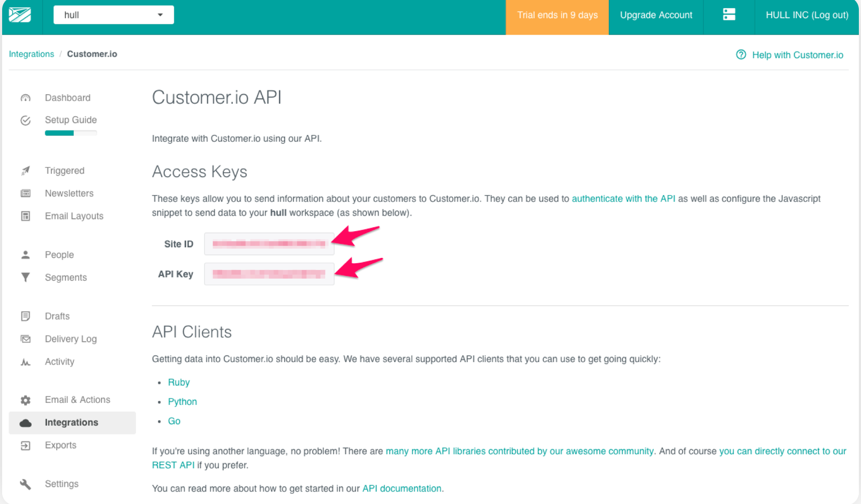Screen dimensions: 861x504
Task: Open authenticate with the API link
Action: click(623, 198)
